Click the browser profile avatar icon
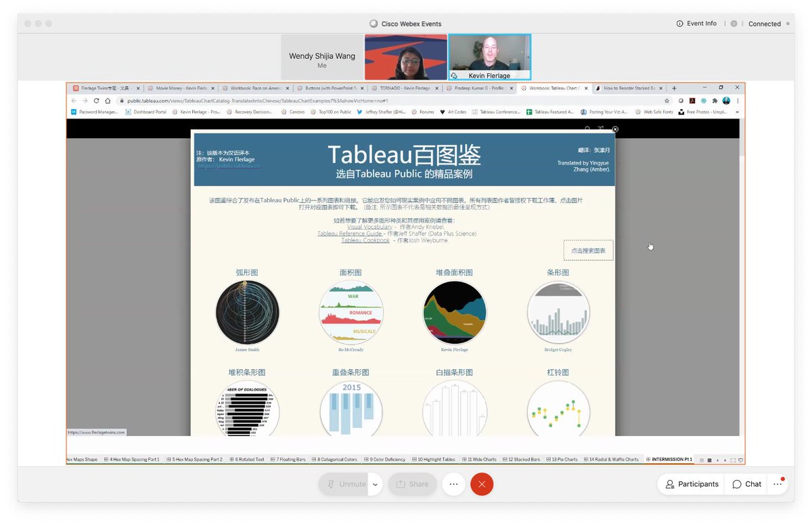Screen dimensions: 812x524 tap(726, 100)
